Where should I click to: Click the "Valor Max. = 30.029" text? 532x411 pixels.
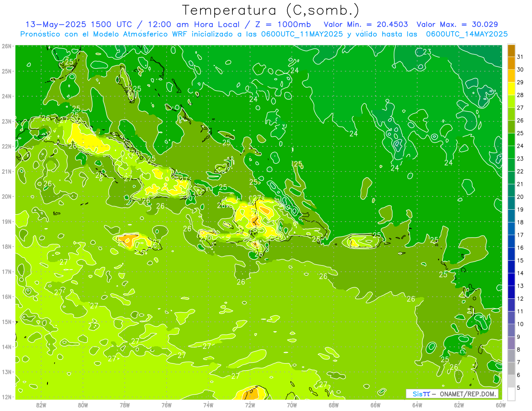[x=458, y=24]
